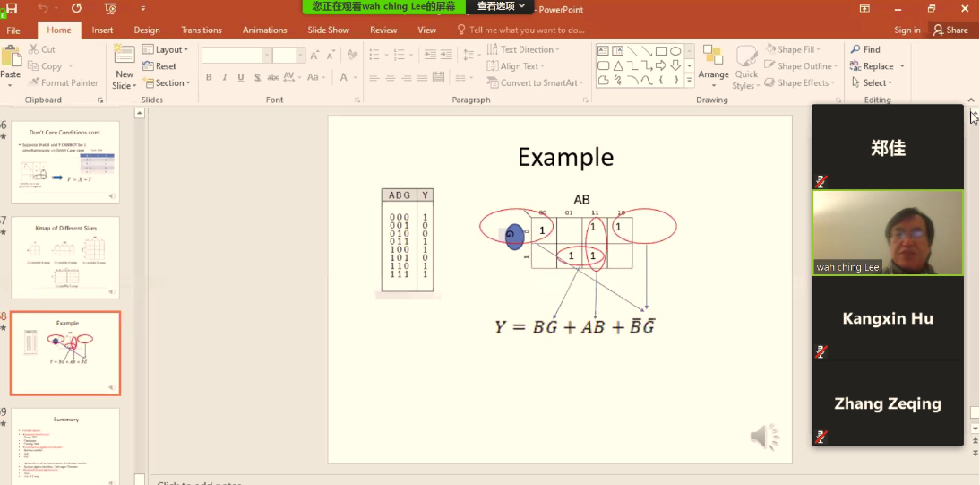This screenshot has height=485, width=980.
Task: Toggle Italic formatting
Action: (x=225, y=78)
